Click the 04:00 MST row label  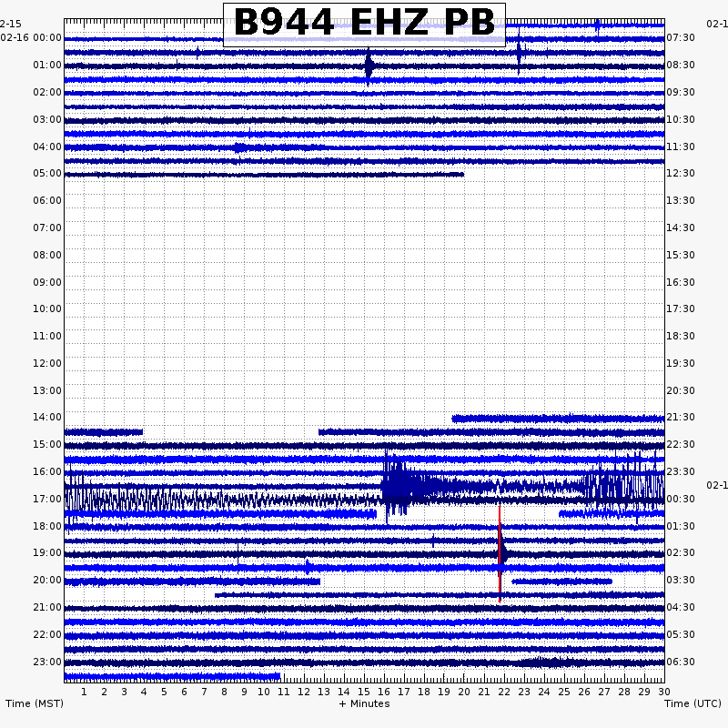(x=47, y=147)
